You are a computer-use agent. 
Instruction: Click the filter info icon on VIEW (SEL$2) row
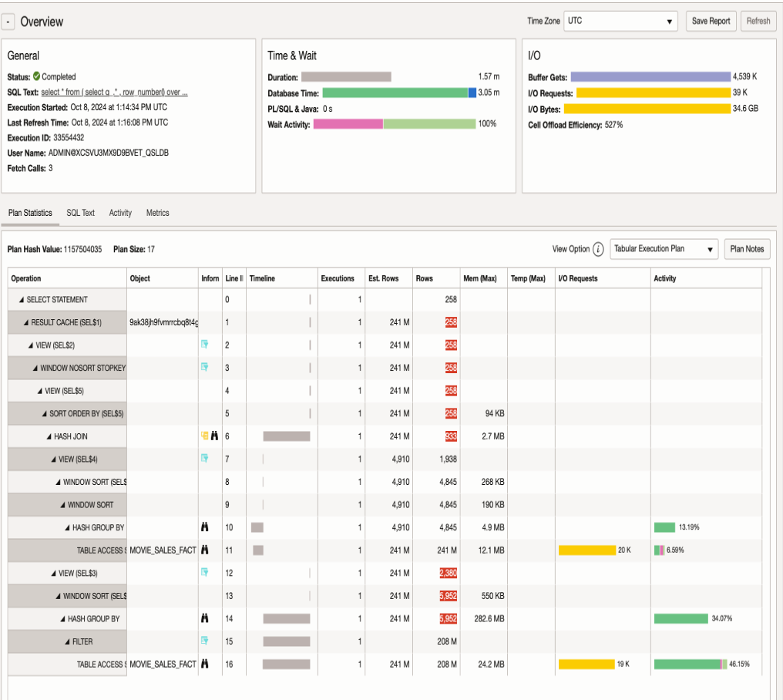(x=205, y=345)
